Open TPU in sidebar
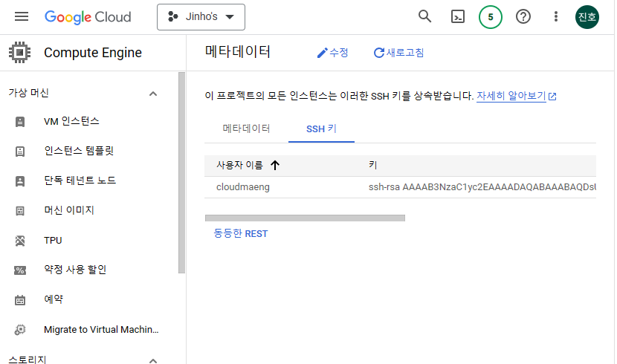617x364 pixels. tap(53, 240)
